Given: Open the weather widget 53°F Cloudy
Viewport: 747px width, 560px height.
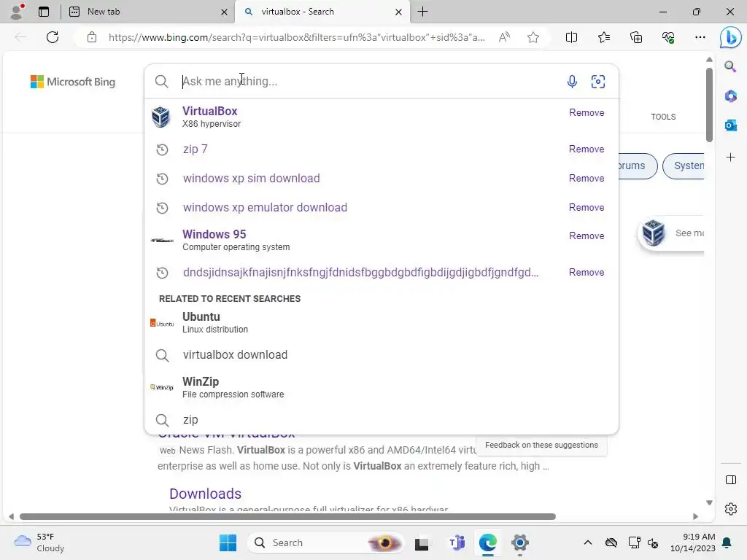Looking at the screenshot, I should click(39, 542).
